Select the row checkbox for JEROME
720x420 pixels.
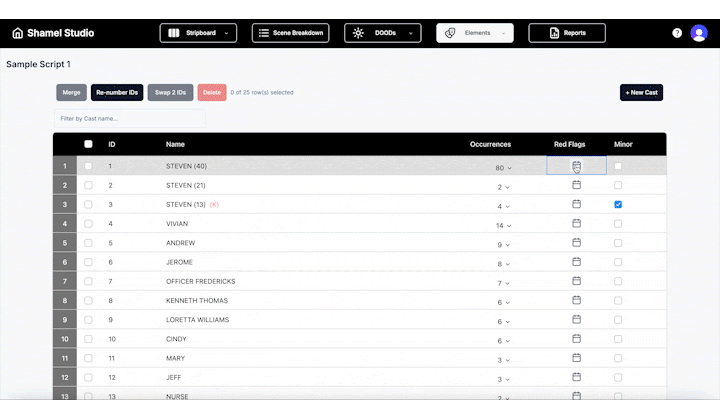88,262
